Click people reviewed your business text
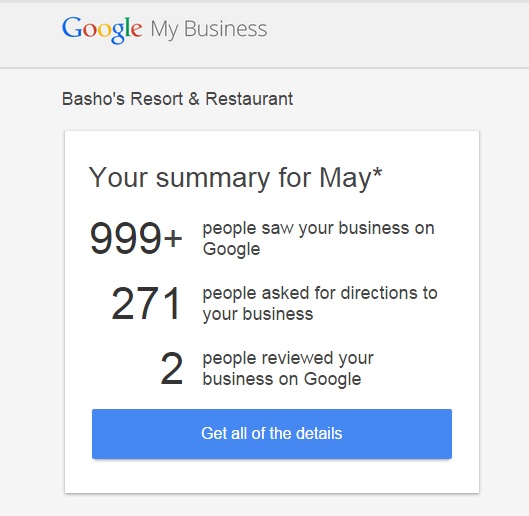This screenshot has width=529, height=516. (288, 368)
